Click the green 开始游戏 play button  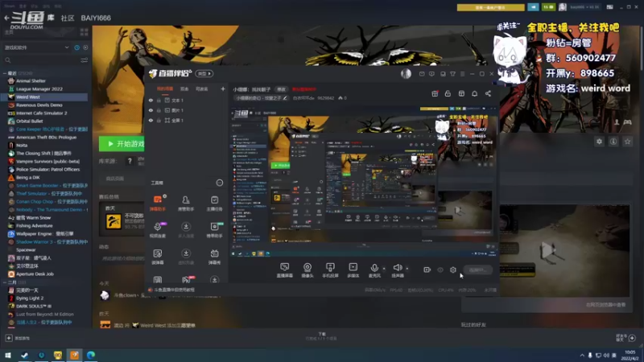pos(122,144)
